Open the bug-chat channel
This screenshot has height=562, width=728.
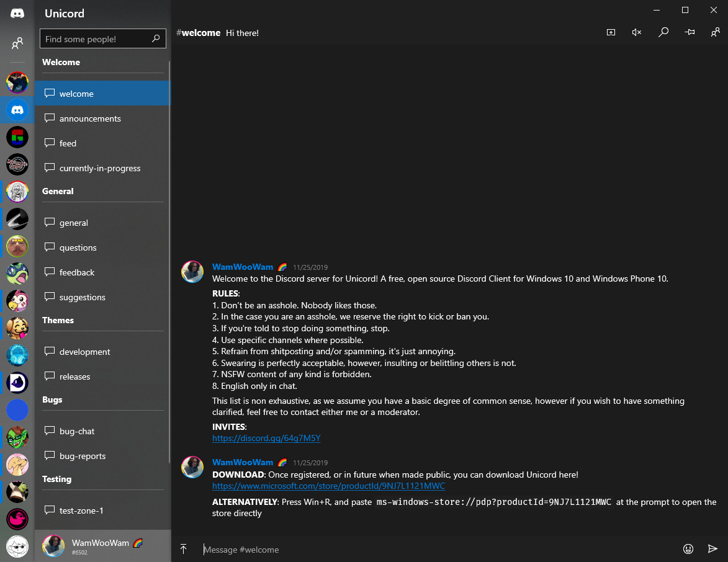pyautogui.click(x=103, y=431)
